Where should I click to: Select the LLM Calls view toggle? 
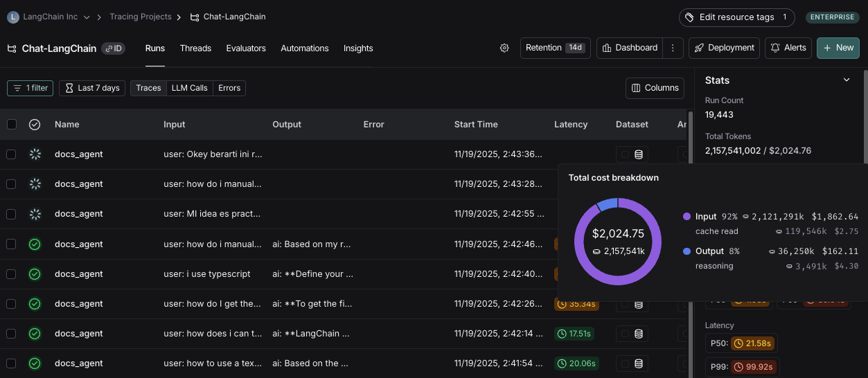pos(190,88)
